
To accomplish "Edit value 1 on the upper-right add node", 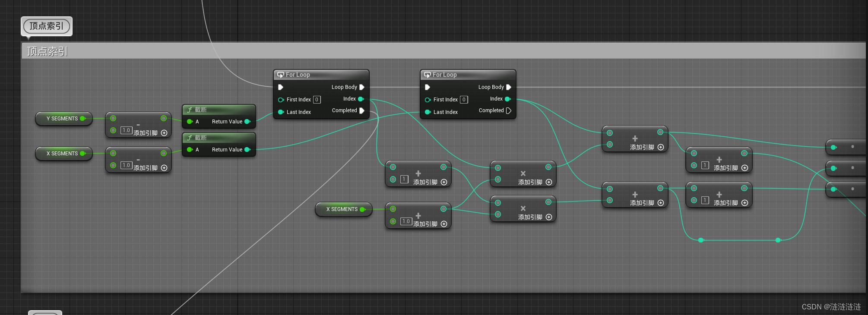I will (705, 165).
